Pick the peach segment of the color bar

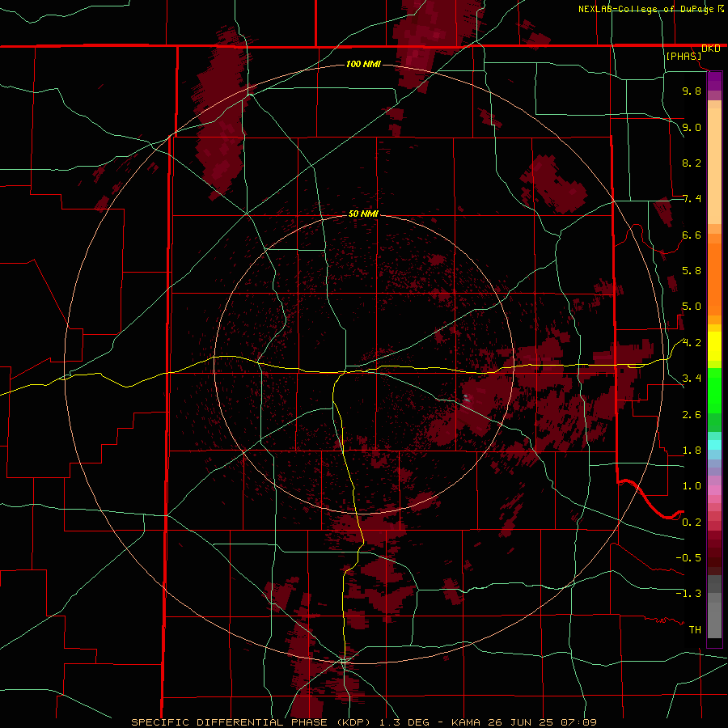pos(714,166)
